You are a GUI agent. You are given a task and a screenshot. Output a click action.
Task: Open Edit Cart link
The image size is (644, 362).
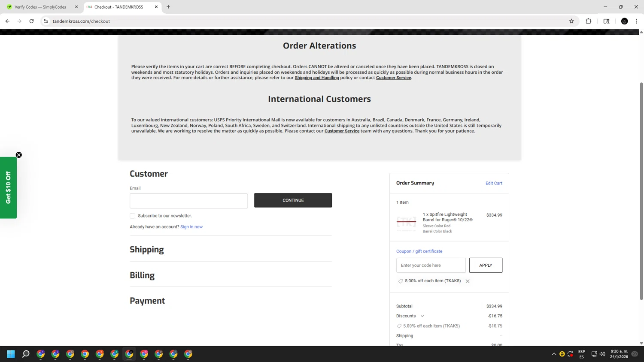(x=494, y=183)
